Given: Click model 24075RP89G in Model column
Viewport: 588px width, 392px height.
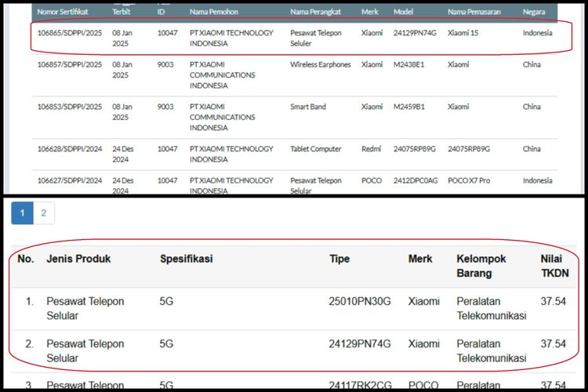Looking at the screenshot, I should click(415, 149).
